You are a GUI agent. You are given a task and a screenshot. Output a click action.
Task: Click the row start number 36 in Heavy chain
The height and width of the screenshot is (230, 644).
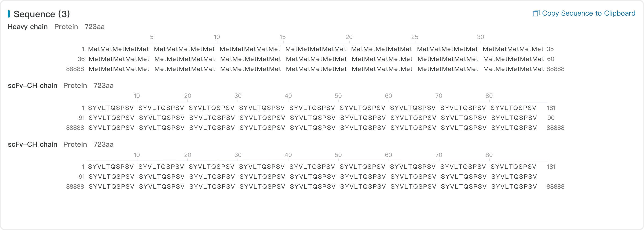pos(81,59)
